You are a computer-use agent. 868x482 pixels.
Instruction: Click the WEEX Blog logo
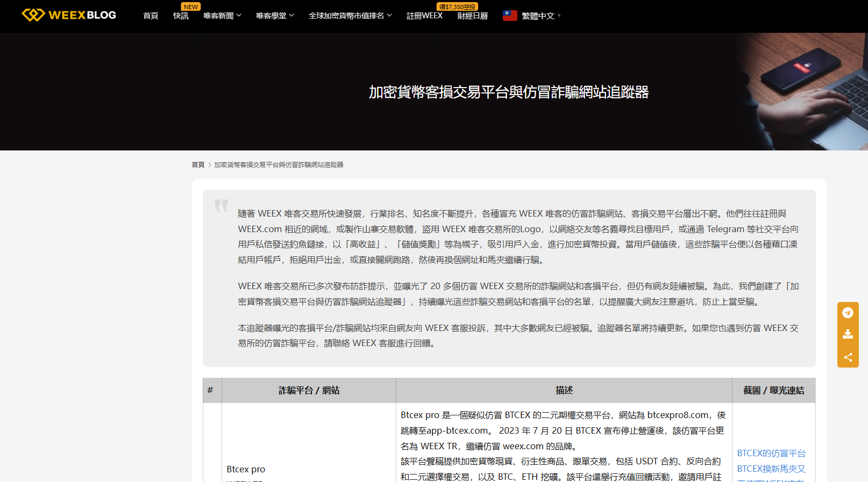(69, 15)
